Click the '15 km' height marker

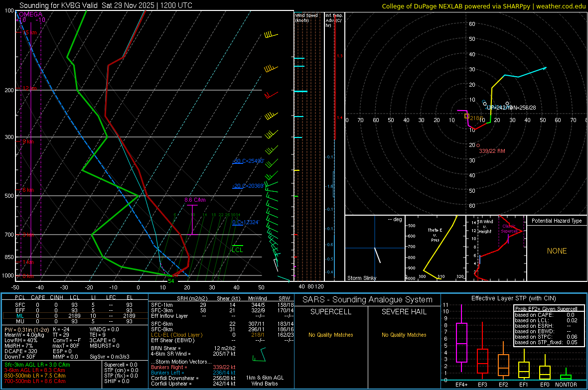pos(29,33)
